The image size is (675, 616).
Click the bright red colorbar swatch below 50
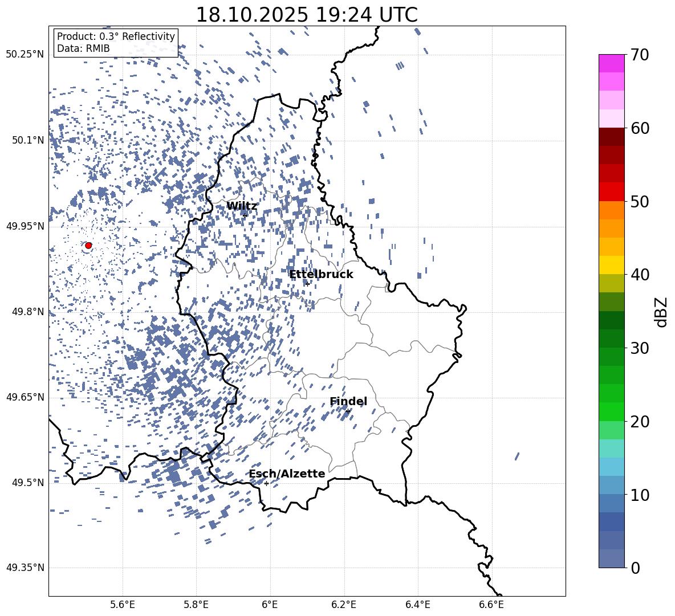click(x=612, y=192)
